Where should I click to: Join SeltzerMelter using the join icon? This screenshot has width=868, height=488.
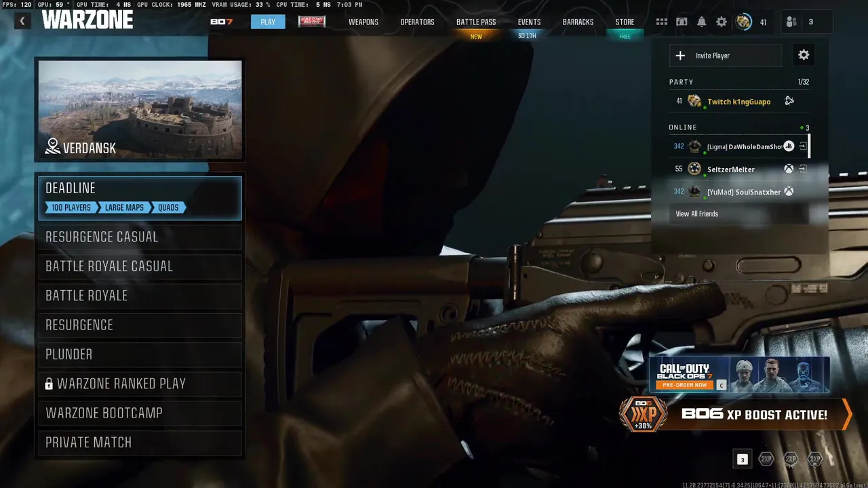point(802,169)
